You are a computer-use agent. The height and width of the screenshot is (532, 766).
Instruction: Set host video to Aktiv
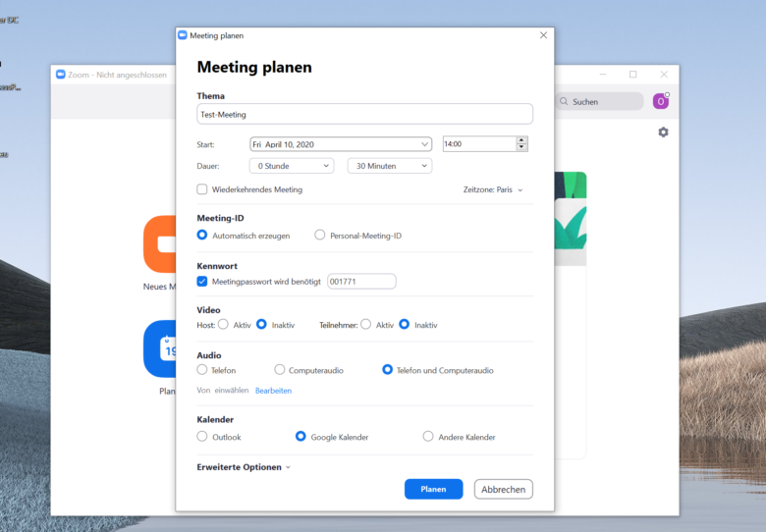tap(224, 325)
